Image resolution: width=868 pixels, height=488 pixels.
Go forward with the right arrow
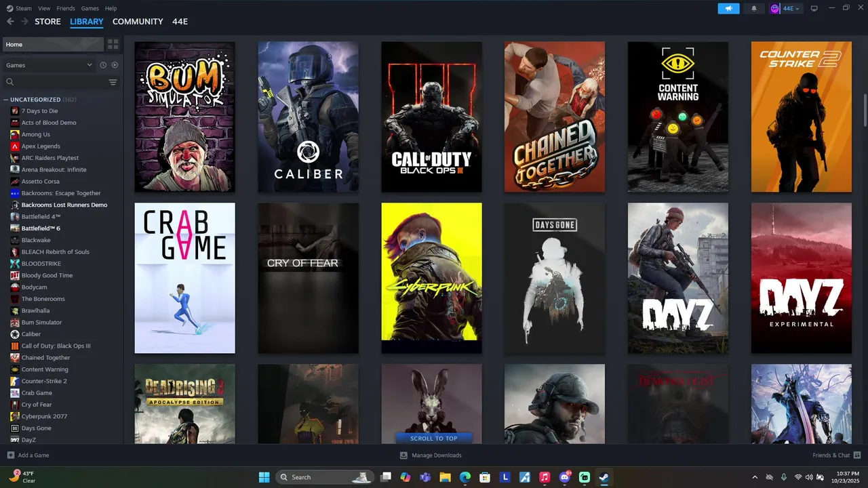coord(24,22)
